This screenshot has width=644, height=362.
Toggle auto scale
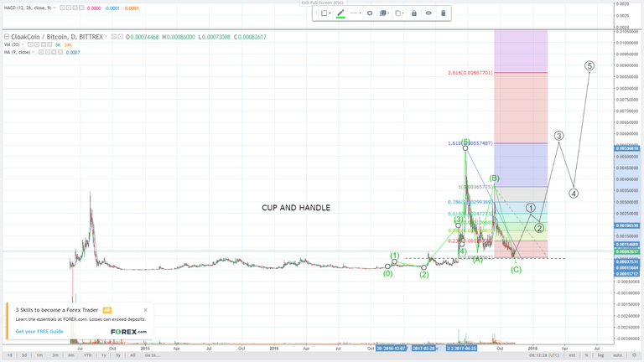(617, 355)
